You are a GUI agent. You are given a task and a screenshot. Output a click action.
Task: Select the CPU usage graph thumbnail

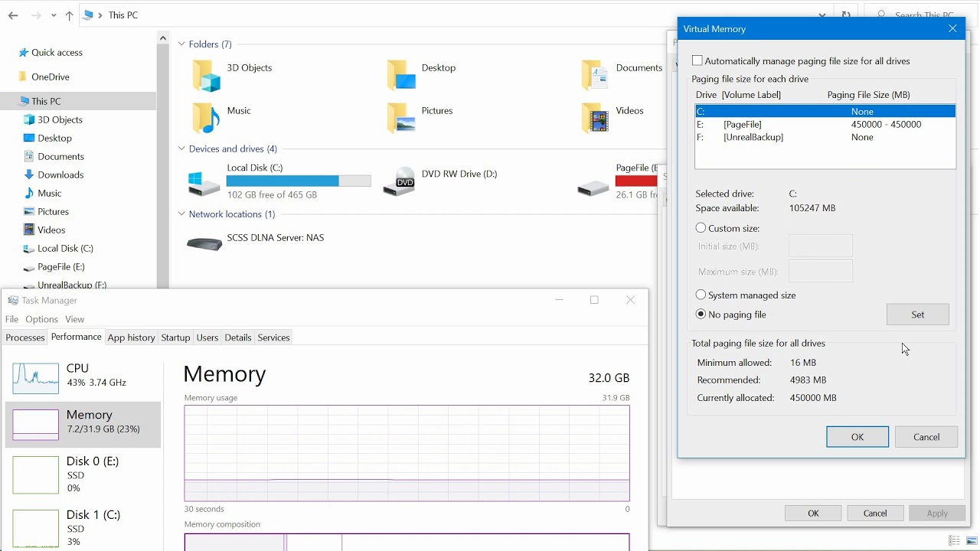coord(36,379)
